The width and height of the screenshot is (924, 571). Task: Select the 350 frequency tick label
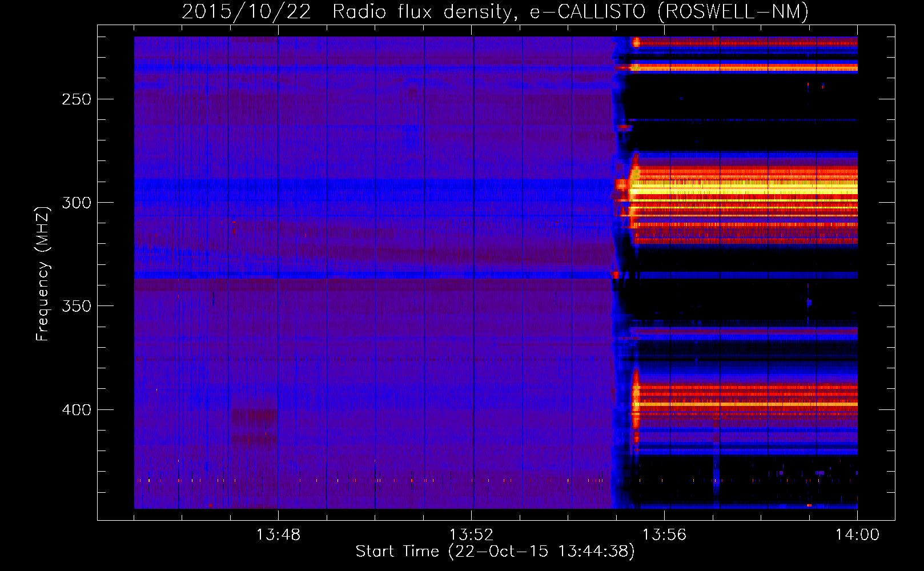pos(76,306)
